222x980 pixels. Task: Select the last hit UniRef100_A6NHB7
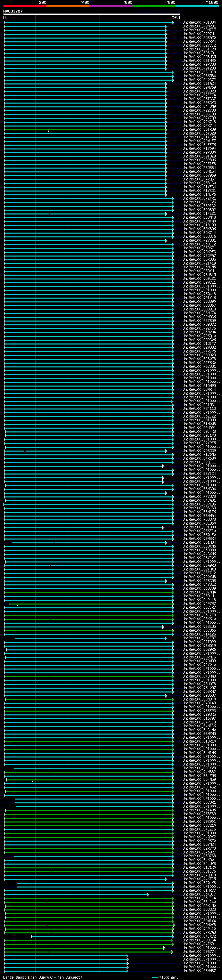pyautogui.click(x=199, y=971)
